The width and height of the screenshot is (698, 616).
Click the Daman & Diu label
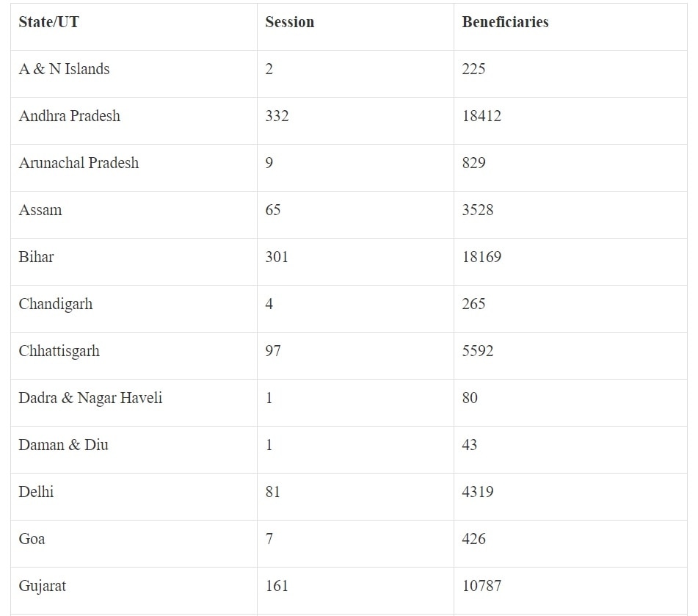[63, 445]
